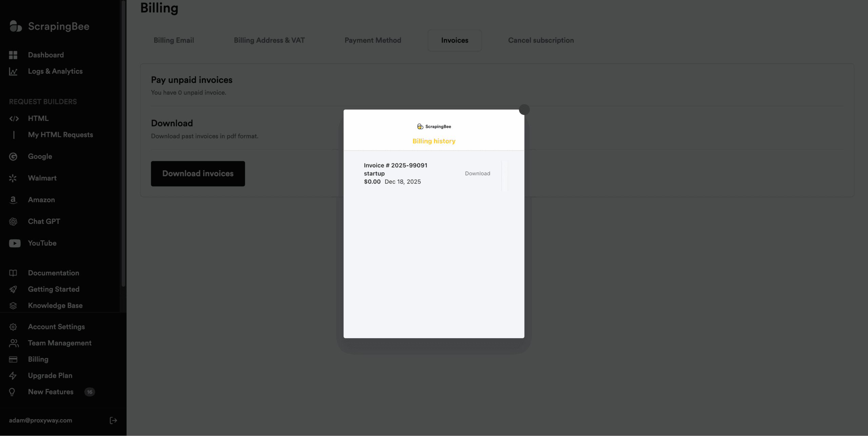This screenshot has height=436, width=868.
Task: Select the Google icon in sidebar
Action: (13, 157)
